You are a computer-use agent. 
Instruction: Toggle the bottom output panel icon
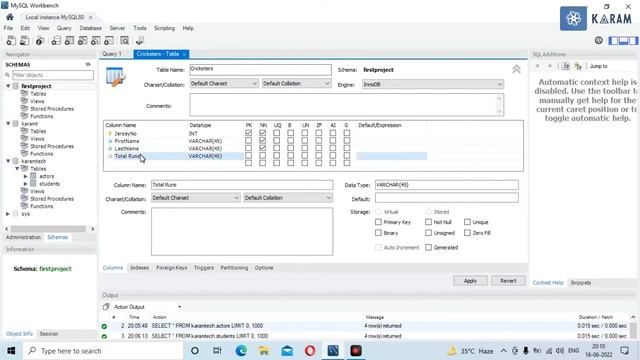click(623, 40)
